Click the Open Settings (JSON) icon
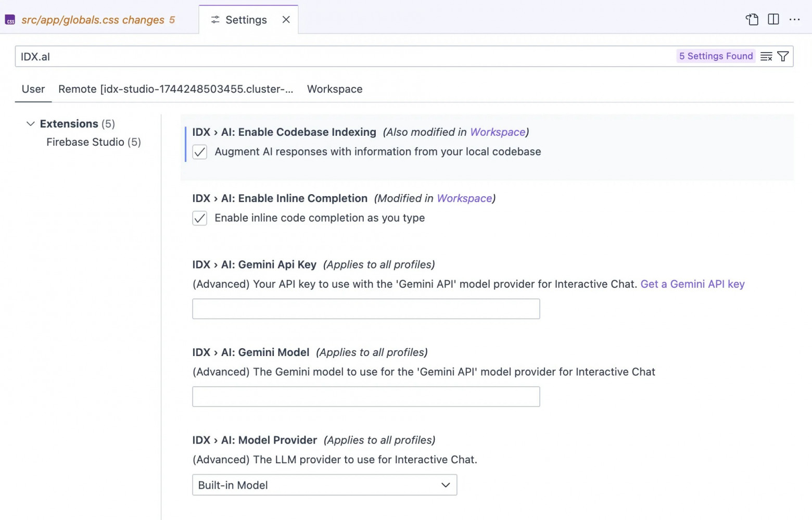 pos(752,20)
